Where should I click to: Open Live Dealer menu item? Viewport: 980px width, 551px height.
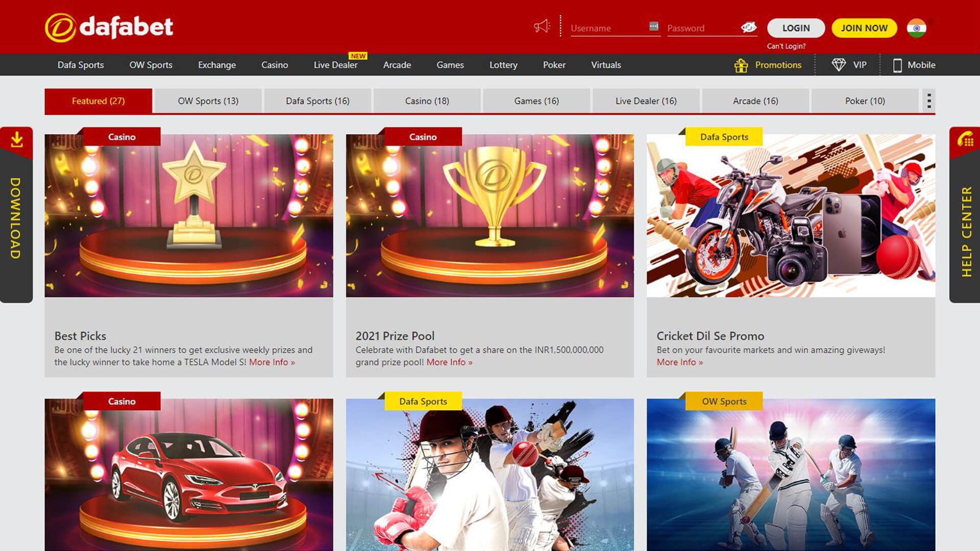tap(335, 65)
